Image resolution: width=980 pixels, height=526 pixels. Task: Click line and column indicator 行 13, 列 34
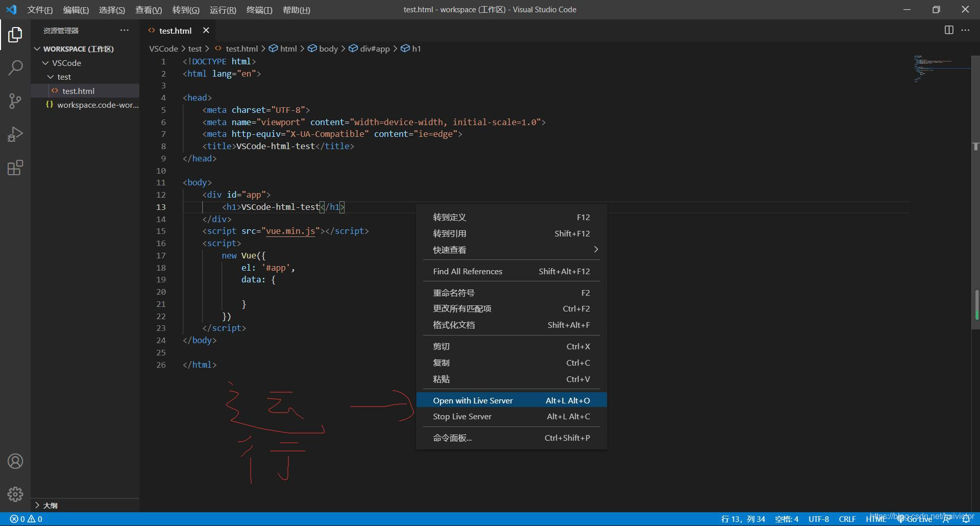coord(743,519)
